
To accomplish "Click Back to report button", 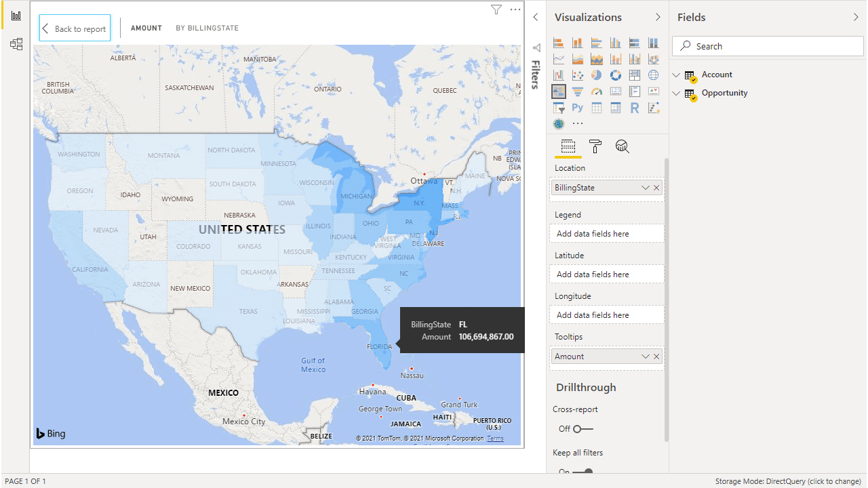I will pyautogui.click(x=75, y=28).
